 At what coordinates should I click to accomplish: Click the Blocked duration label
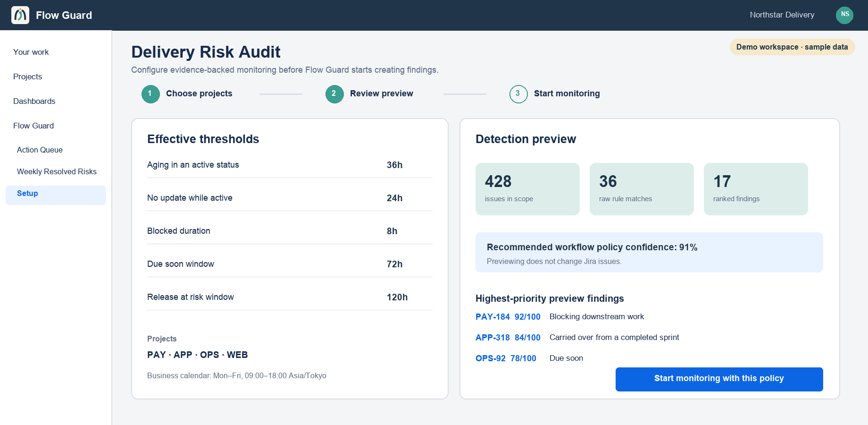179,231
